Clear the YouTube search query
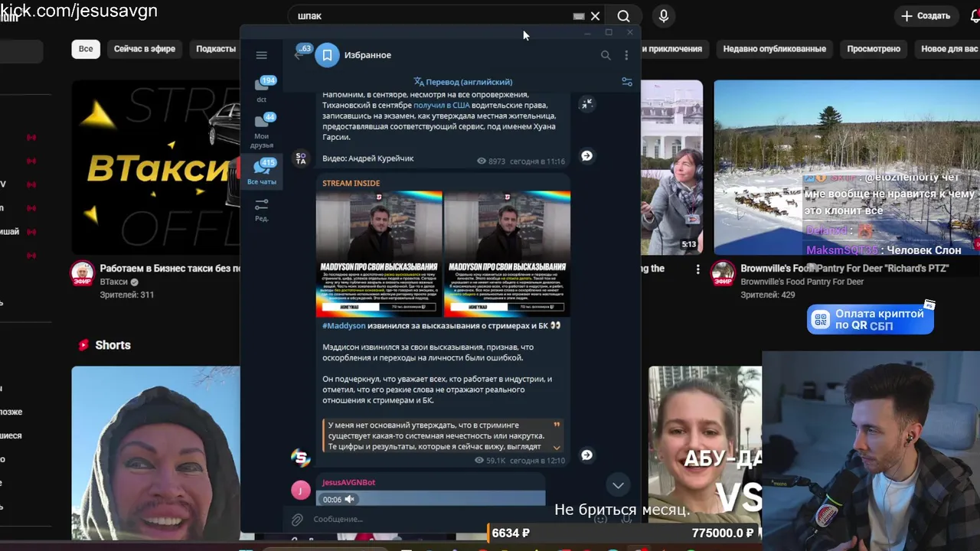 595,16
